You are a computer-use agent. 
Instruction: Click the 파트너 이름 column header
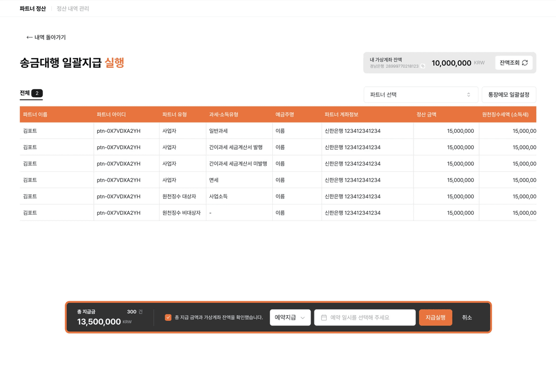click(35, 115)
